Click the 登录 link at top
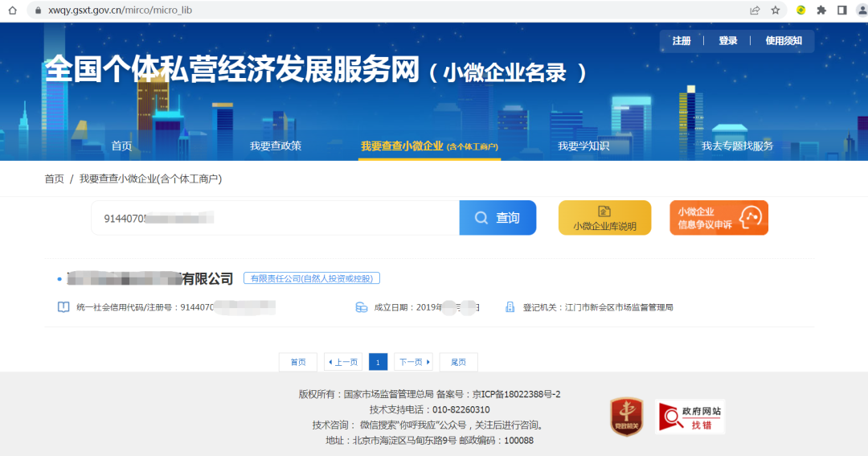The height and width of the screenshot is (456, 868). [728, 41]
